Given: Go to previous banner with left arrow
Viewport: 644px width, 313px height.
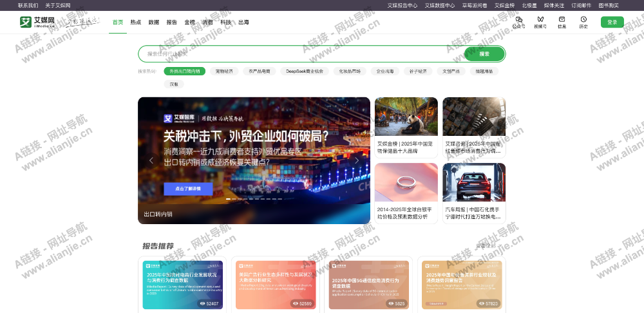Looking at the screenshot, I should click(x=151, y=160).
